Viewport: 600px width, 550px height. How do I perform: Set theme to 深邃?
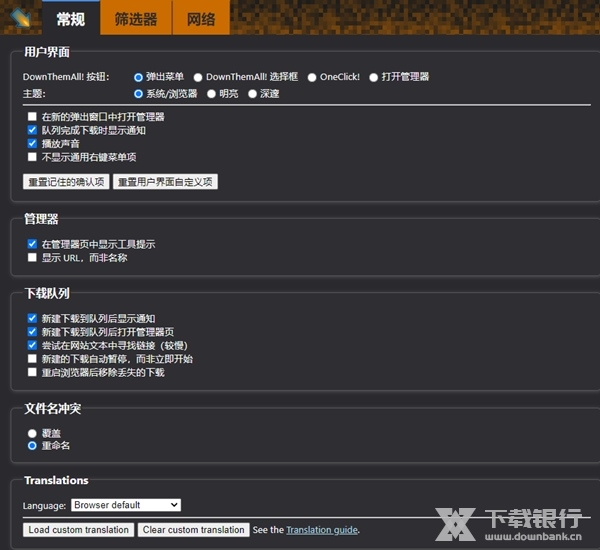252,94
